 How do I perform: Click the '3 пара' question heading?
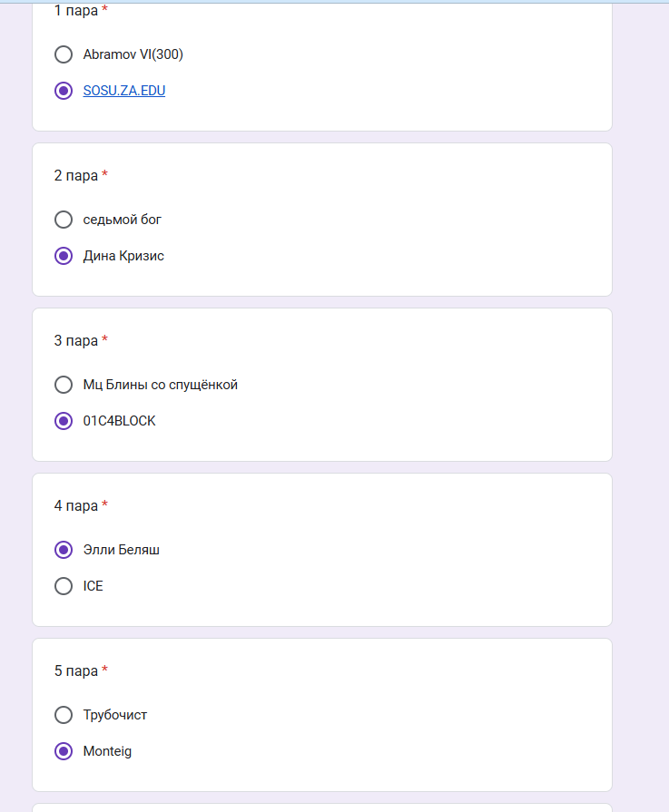76,340
